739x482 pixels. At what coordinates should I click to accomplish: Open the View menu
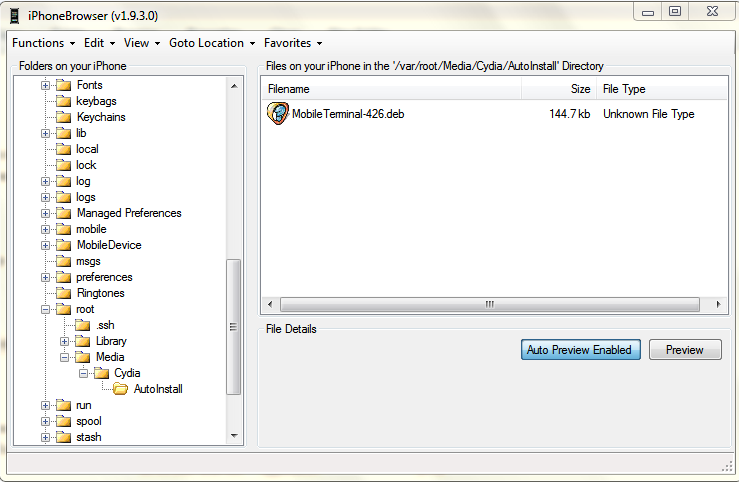141,43
